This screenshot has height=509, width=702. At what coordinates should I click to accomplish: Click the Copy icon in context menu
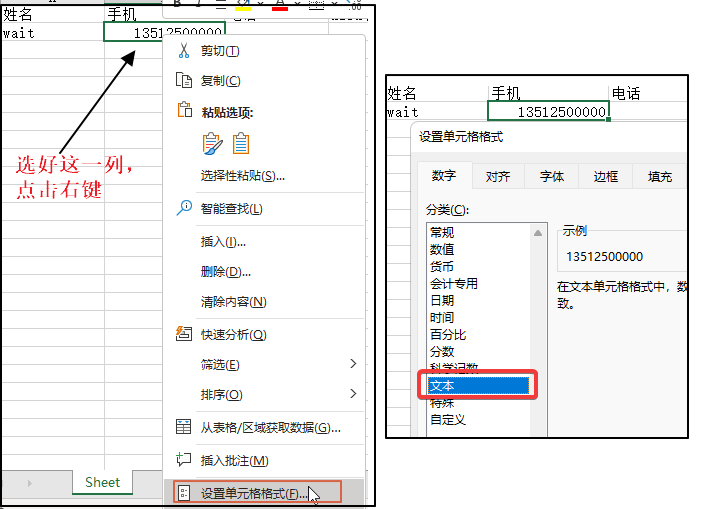[183, 81]
